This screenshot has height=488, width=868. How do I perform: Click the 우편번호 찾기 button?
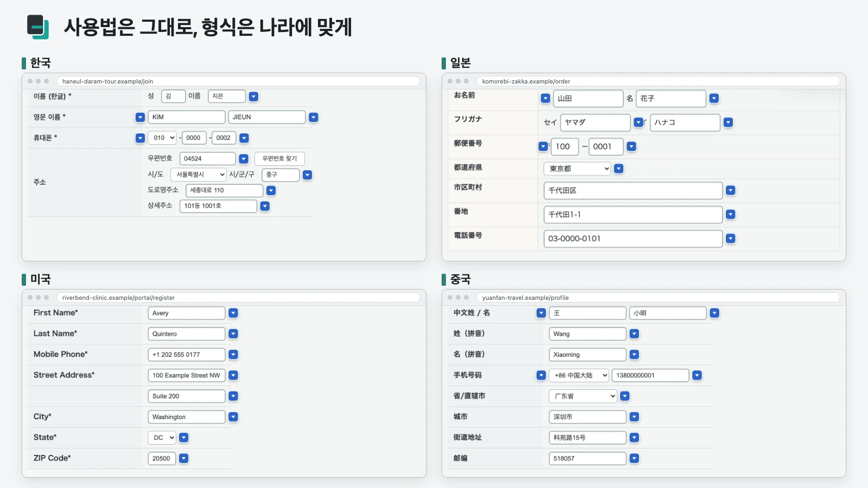tap(280, 158)
